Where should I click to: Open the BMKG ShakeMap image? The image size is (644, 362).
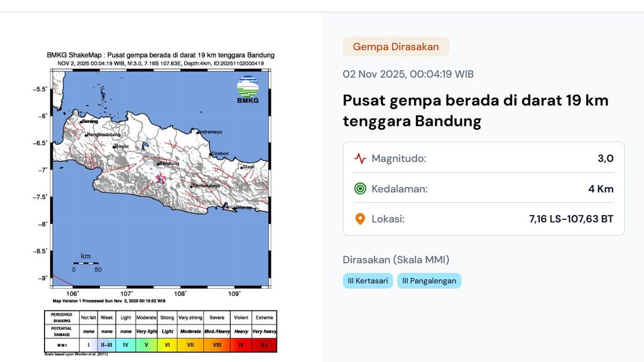[x=161, y=177]
